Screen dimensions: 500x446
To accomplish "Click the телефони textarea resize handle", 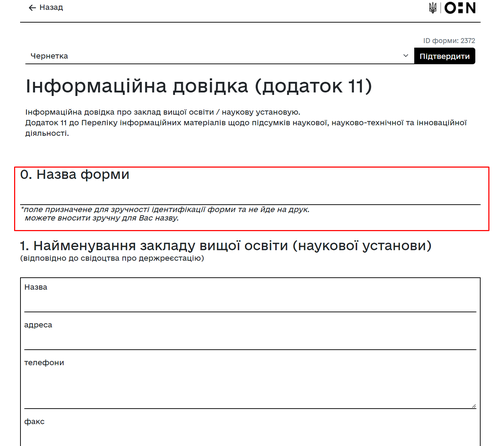I will pyautogui.click(x=474, y=406).
